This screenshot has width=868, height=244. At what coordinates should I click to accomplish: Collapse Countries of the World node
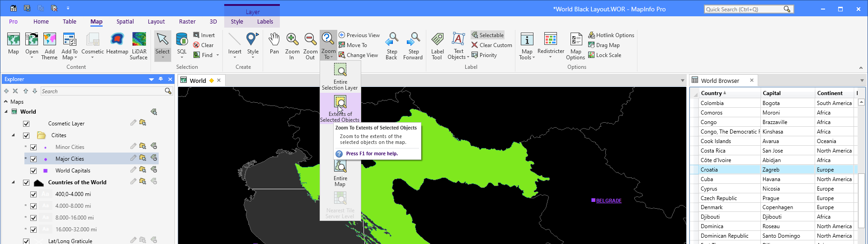13,182
